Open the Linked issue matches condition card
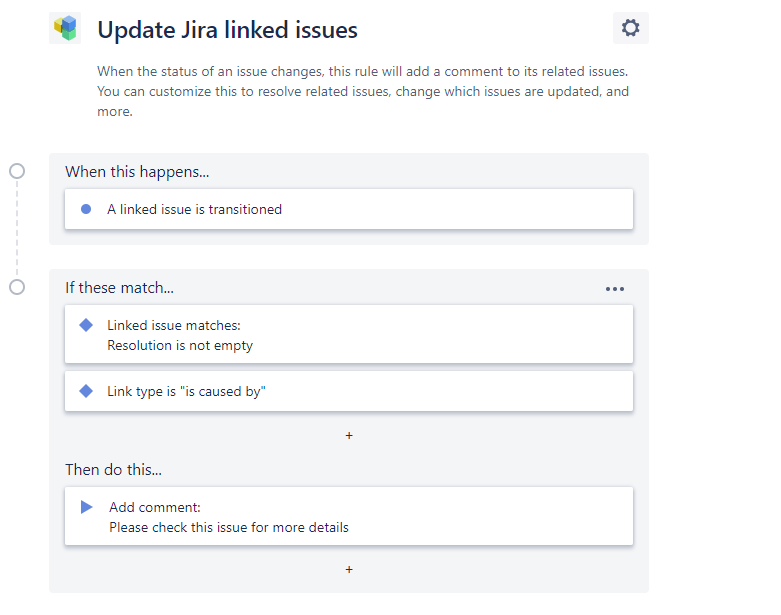Viewport: 781px width, 615px height. coord(349,334)
